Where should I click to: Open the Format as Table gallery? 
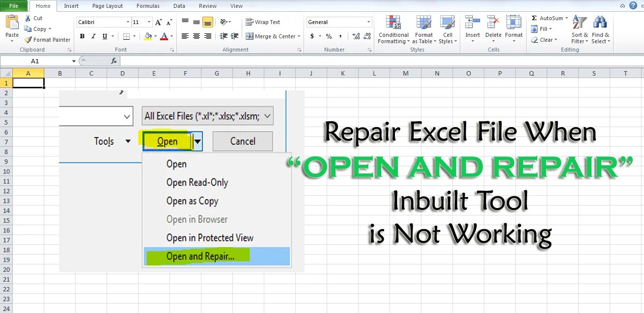(x=424, y=30)
